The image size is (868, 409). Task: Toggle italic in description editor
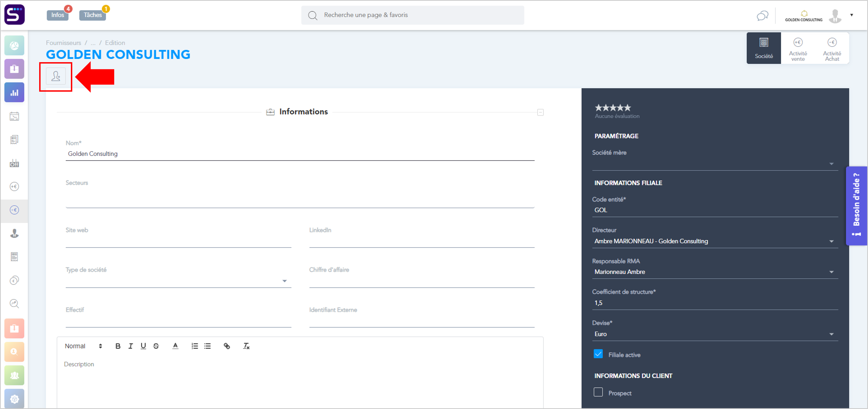coord(131,346)
